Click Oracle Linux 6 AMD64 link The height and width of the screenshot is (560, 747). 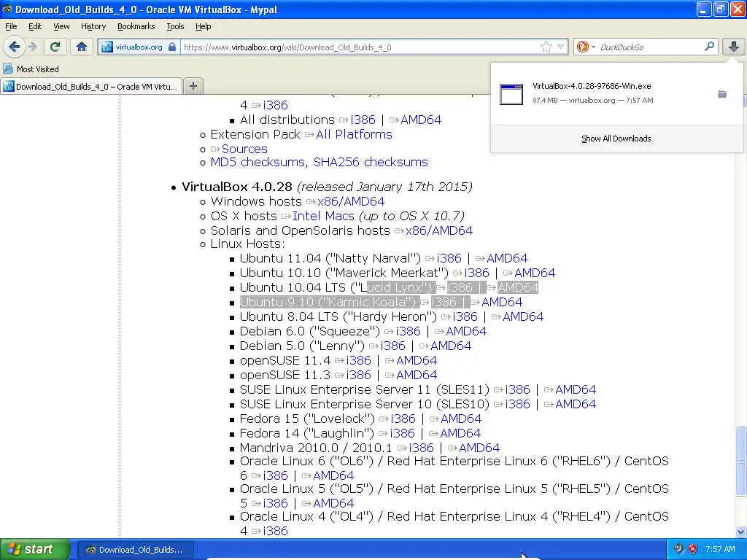333,475
